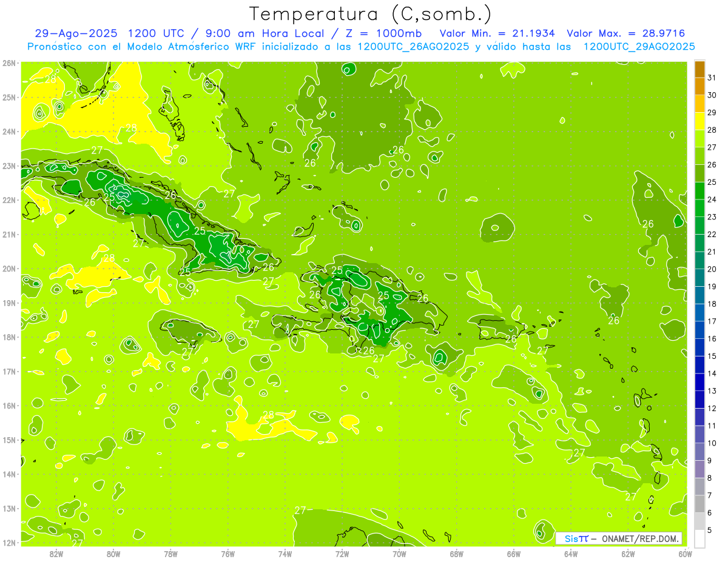The width and height of the screenshot is (728, 562).
Task: Click the colorbar tick label 20
Action: coord(712,269)
